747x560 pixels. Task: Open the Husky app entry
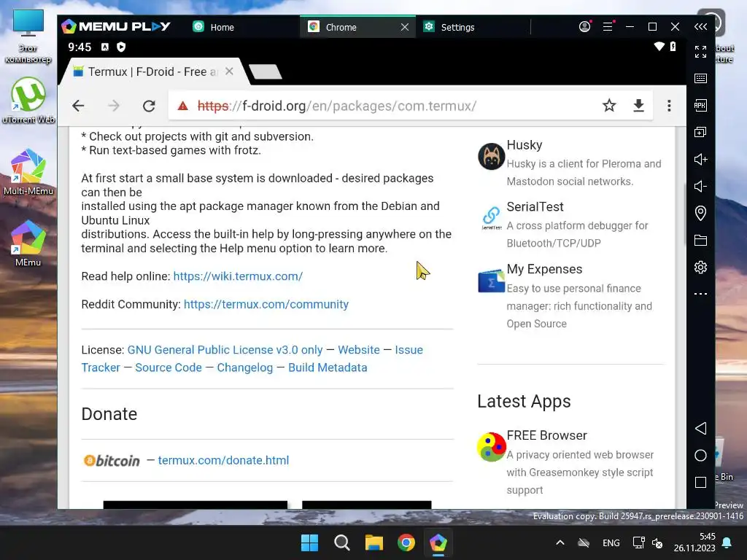tap(570, 163)
